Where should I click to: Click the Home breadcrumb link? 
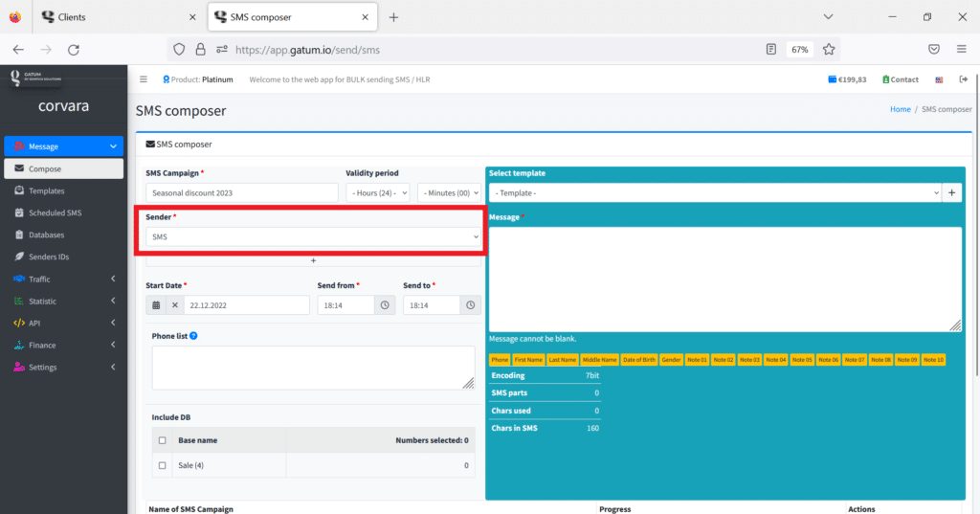900,109
